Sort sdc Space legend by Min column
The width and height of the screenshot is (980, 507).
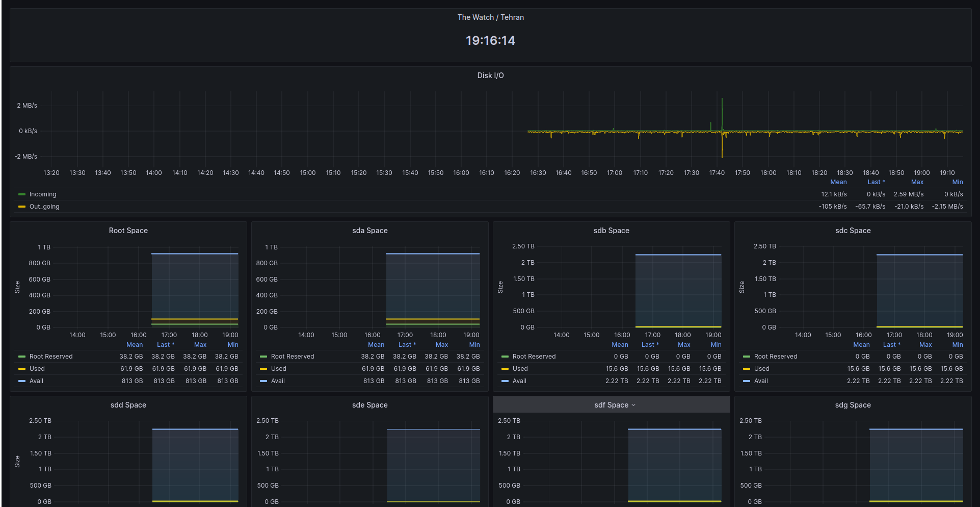(958, 345)
